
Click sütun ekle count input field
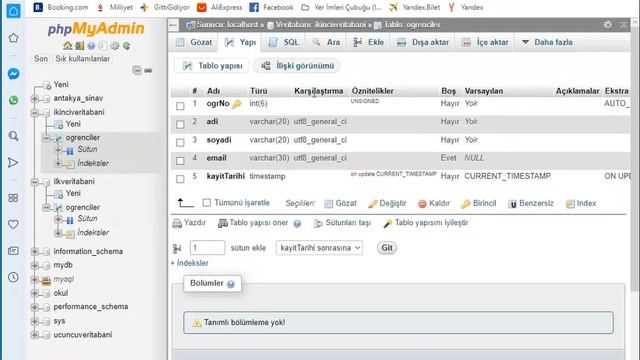point(207,248)
